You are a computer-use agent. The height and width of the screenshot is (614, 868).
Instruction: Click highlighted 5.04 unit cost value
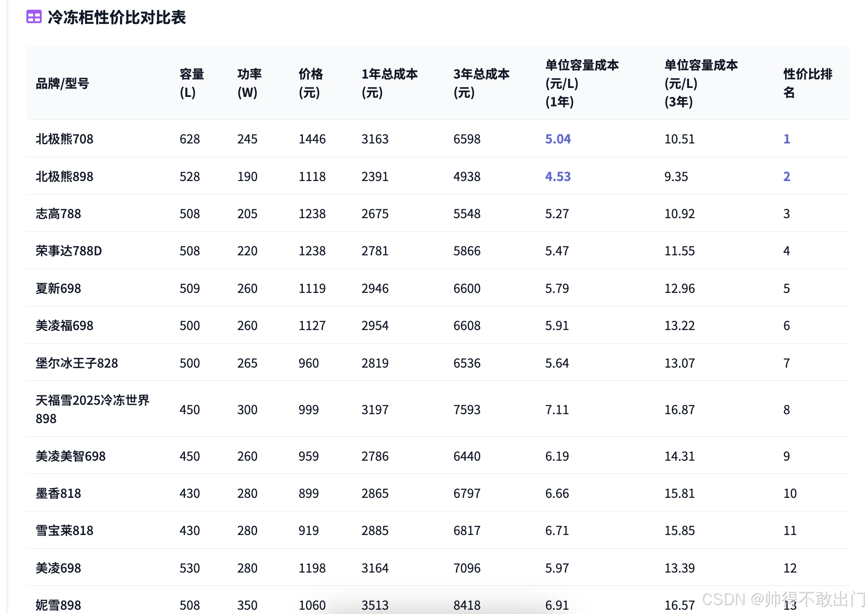[558, 139]
